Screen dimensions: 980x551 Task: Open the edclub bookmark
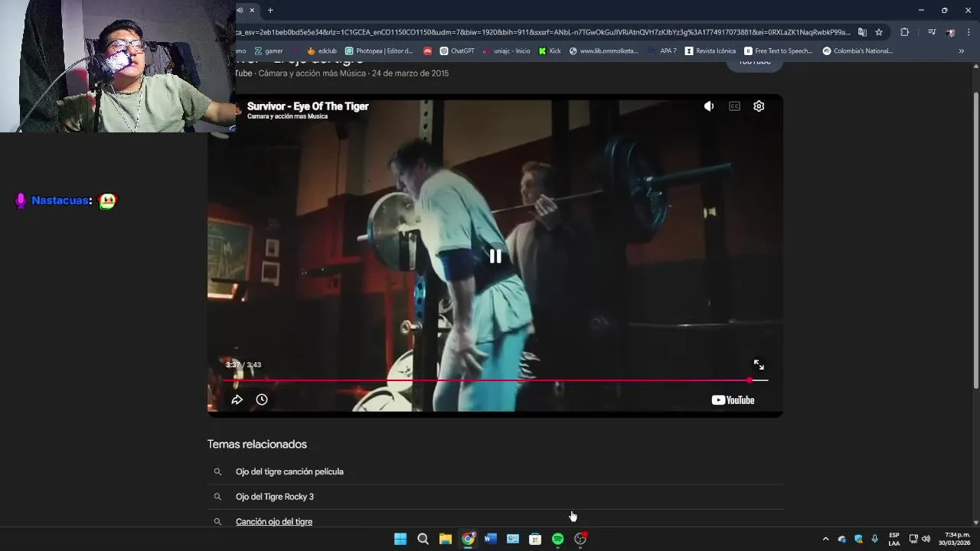[x=322, y=51]
